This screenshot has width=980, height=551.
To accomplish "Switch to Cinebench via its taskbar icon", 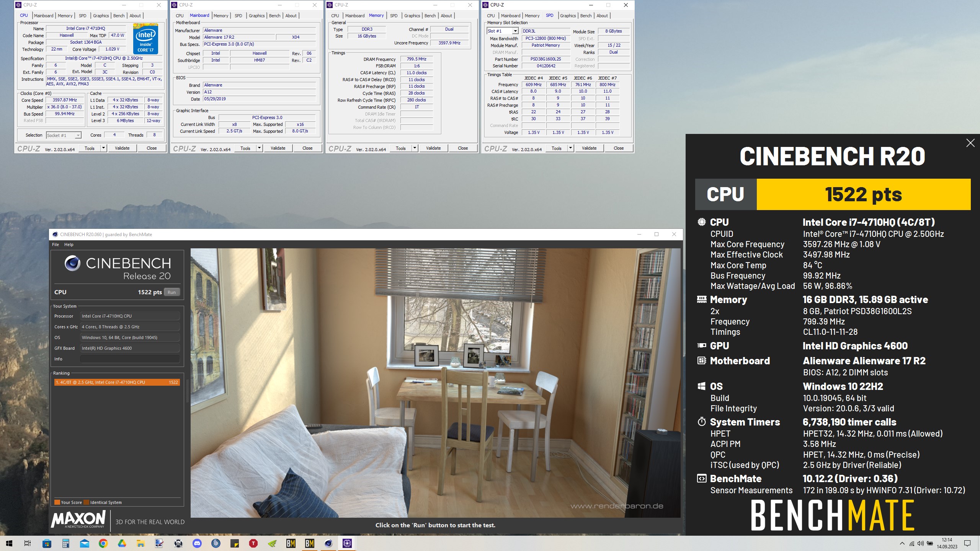I will (328, 543).
